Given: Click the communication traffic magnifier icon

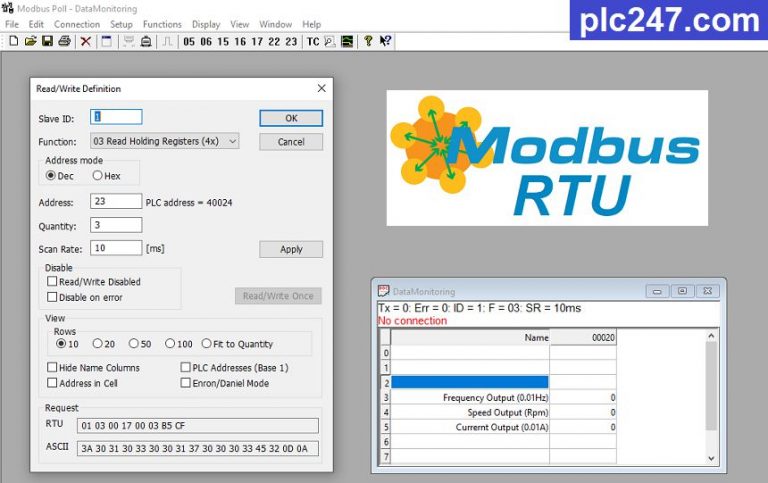Looking at the screenshot, I should [330, 42].
